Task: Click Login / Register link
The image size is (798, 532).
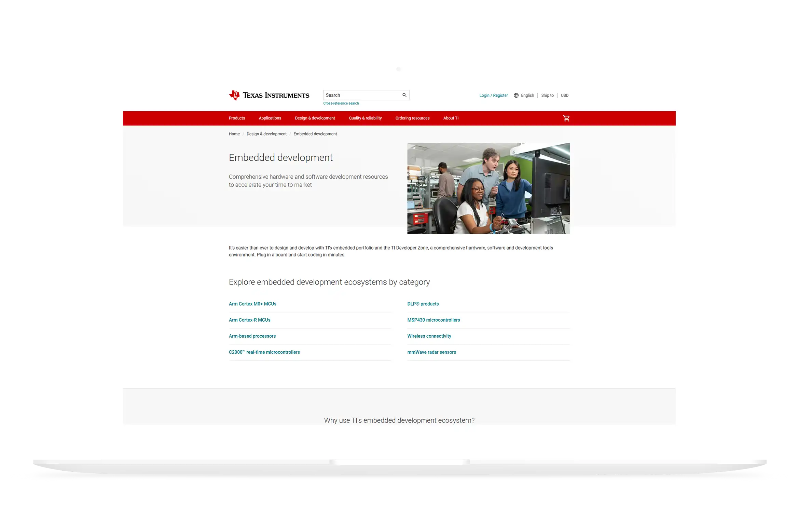Action: (x=493, y=96)
